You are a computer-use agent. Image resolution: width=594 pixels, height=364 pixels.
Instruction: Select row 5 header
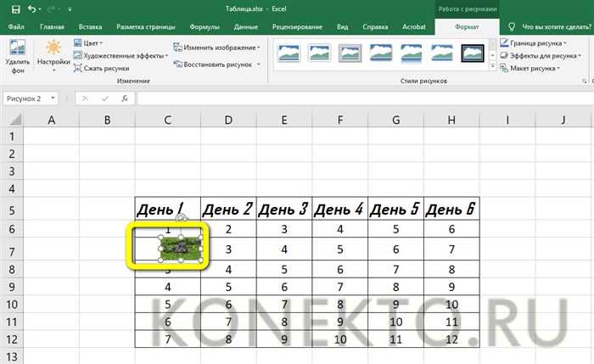tap(11, 210)
